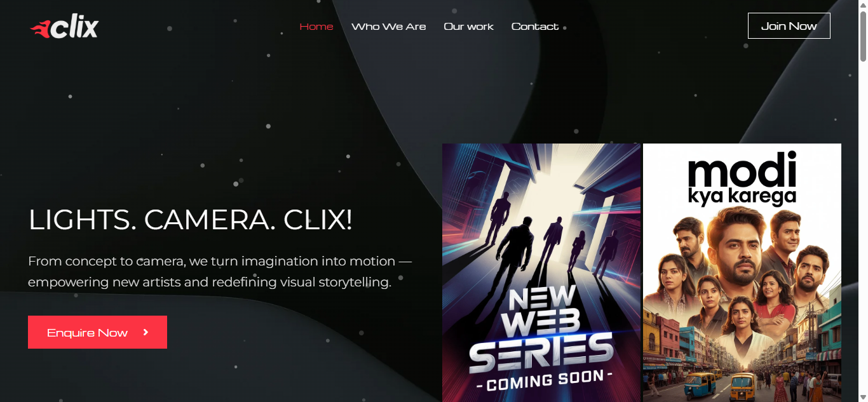Open the Modi Kya Karega poster
The width and height of the screenshot is (868, 402).
coord(742,272)
